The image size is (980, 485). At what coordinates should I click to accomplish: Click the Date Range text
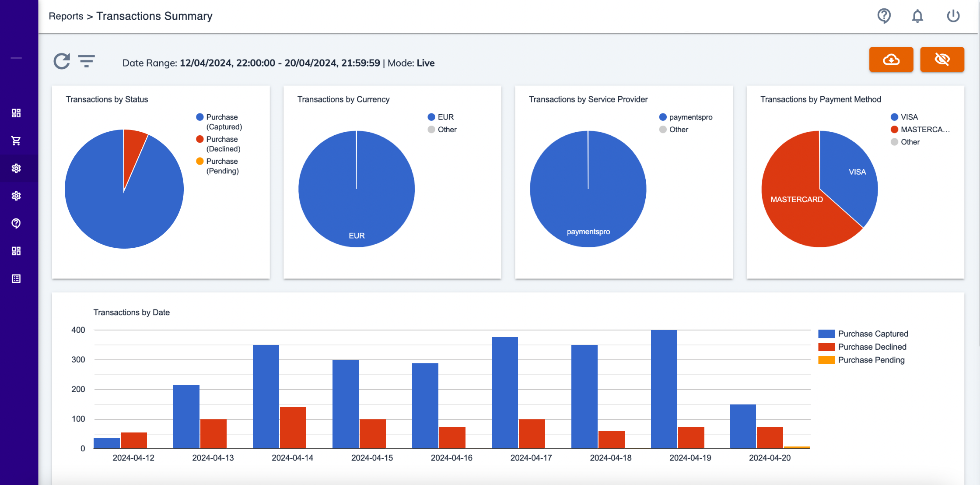pos(251,63)
